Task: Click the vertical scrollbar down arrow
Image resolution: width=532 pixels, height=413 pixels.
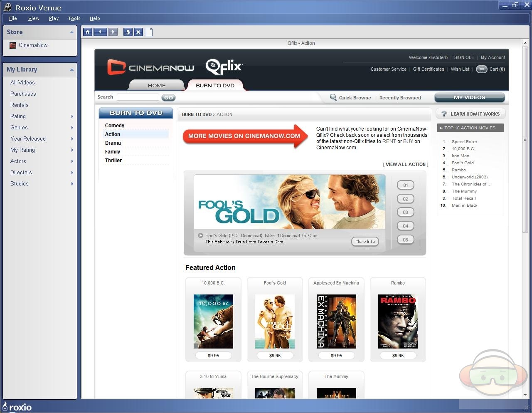Action: 525,395
